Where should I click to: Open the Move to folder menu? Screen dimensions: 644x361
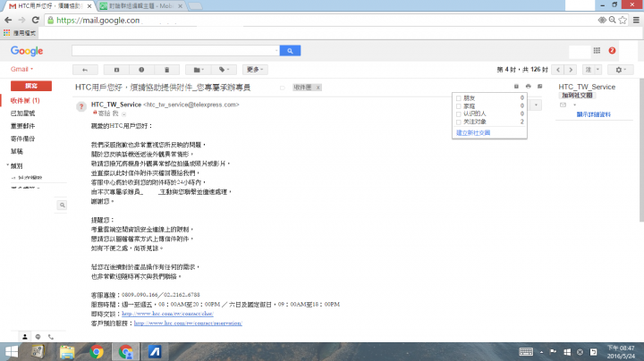(199, 70)
